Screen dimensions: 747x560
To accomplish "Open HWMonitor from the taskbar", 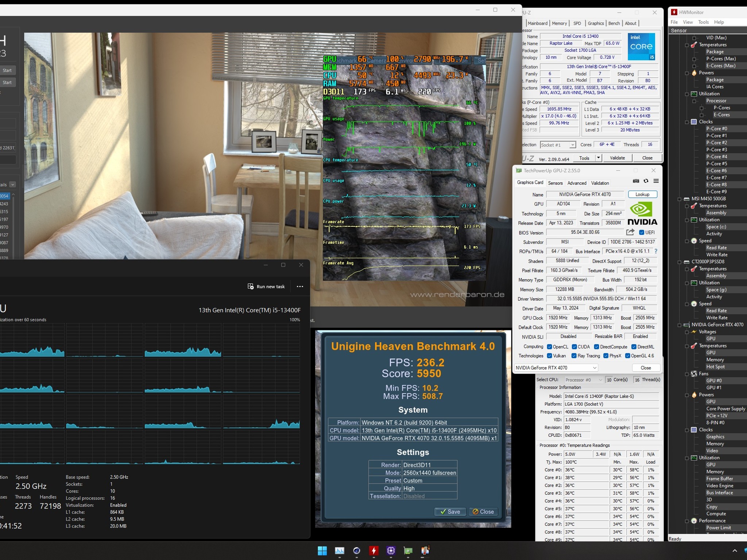I will click(x=374, y=551).
